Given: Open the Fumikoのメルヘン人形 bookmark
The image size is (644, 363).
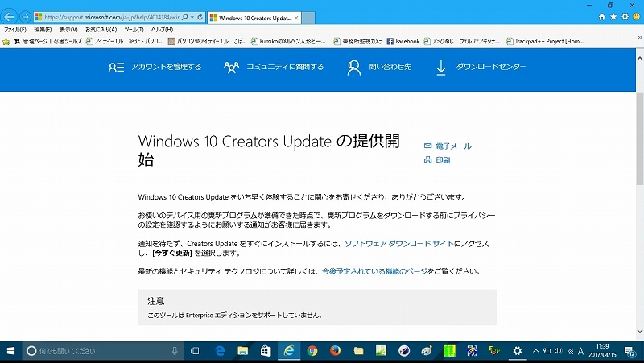Looking at the screenshot, I should (288, 42).
